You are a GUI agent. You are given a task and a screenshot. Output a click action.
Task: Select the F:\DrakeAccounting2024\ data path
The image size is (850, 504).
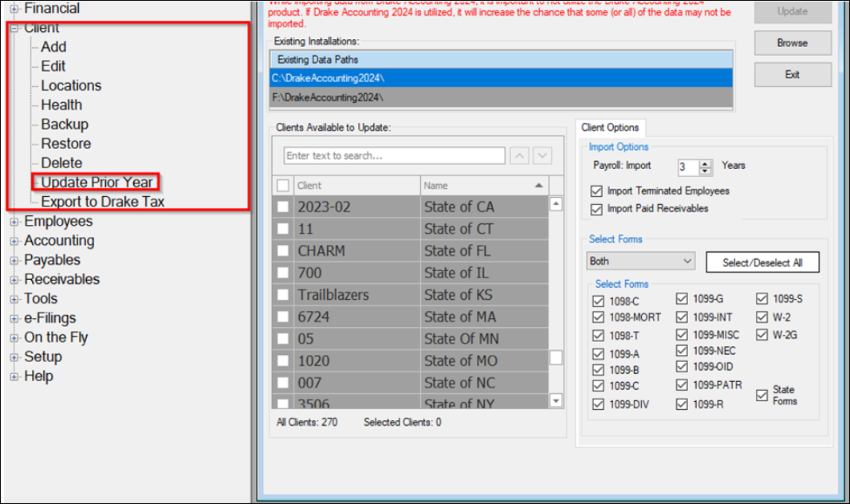[x=501, y=97]
